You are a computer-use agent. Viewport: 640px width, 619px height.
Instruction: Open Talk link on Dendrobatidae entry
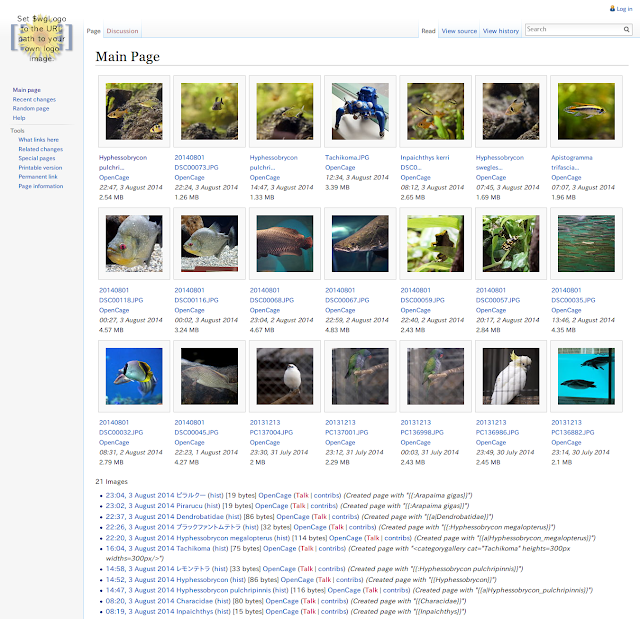pyautogui.click(x=320, y=517)
